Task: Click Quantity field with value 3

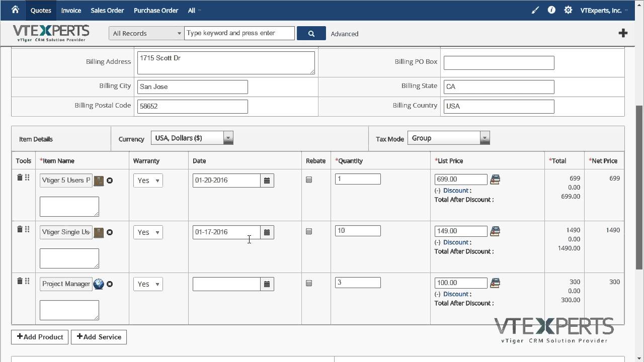Action: point(358,283)
